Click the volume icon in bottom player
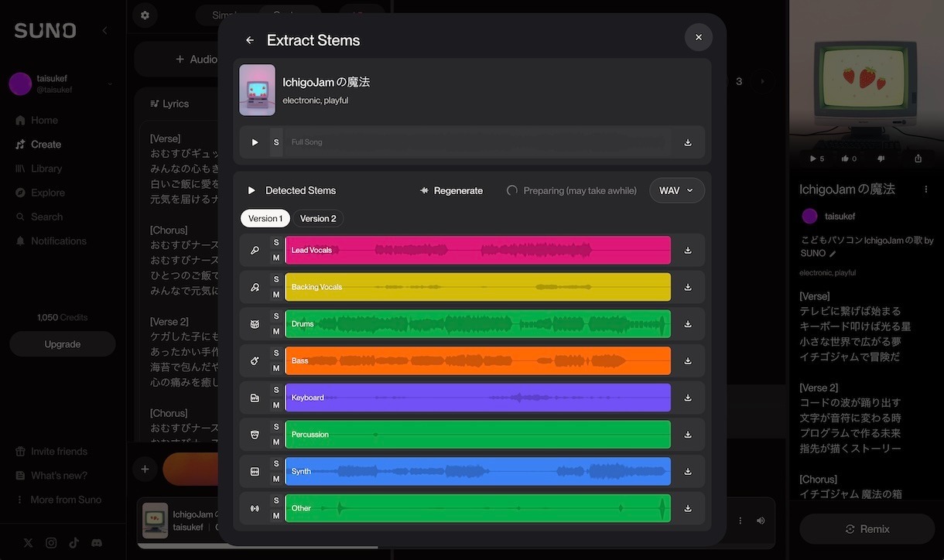Image resolution: width=944 pixels, height=560 pixels. click(761, 521)
